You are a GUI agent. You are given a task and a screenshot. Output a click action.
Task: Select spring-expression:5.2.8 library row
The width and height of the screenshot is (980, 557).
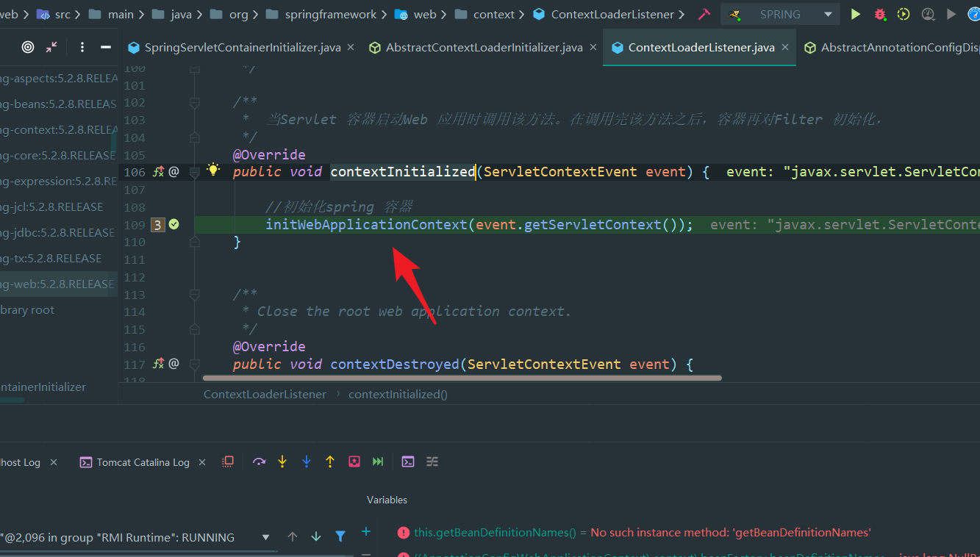[x=59, y=181]
